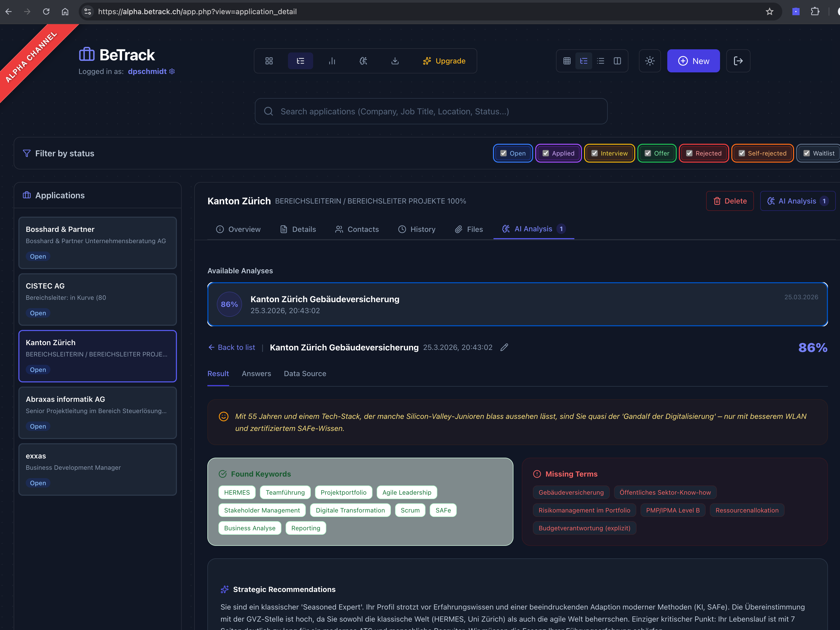Enable the Waitlist status filter

[807, 153]
